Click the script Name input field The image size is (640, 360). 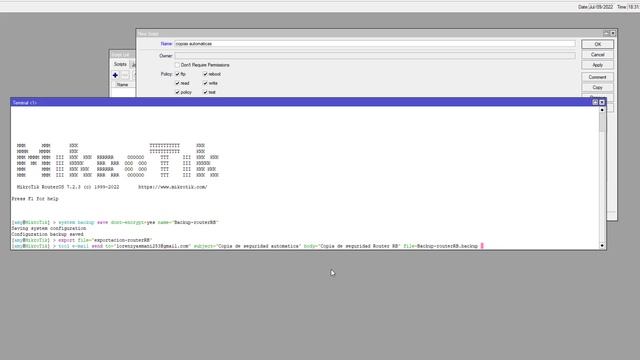[375, 44]
